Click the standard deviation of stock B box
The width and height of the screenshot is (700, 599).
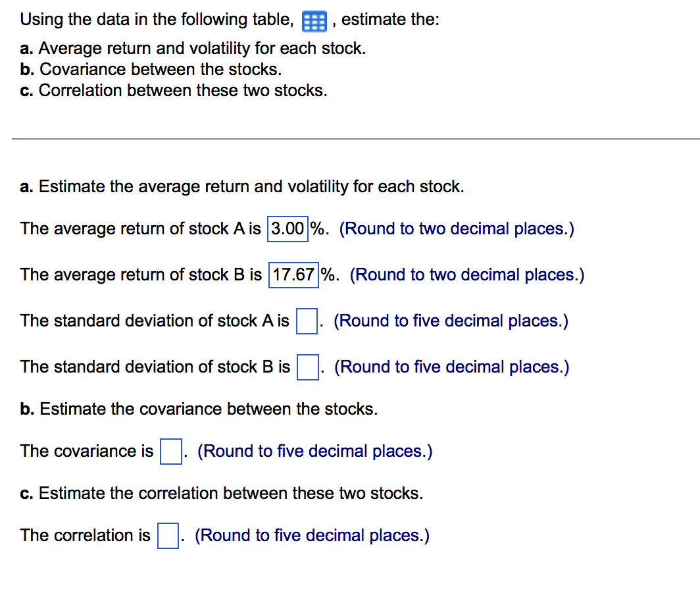307,367
